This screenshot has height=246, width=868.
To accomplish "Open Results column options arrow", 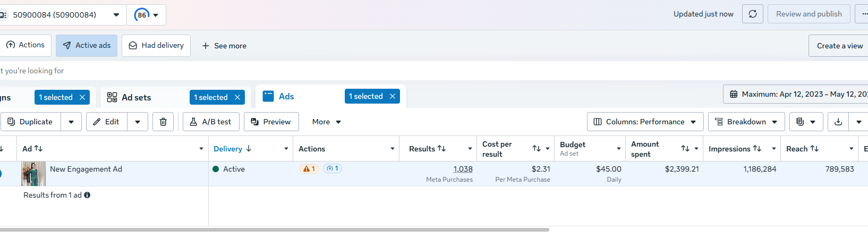I will [470, 149].
